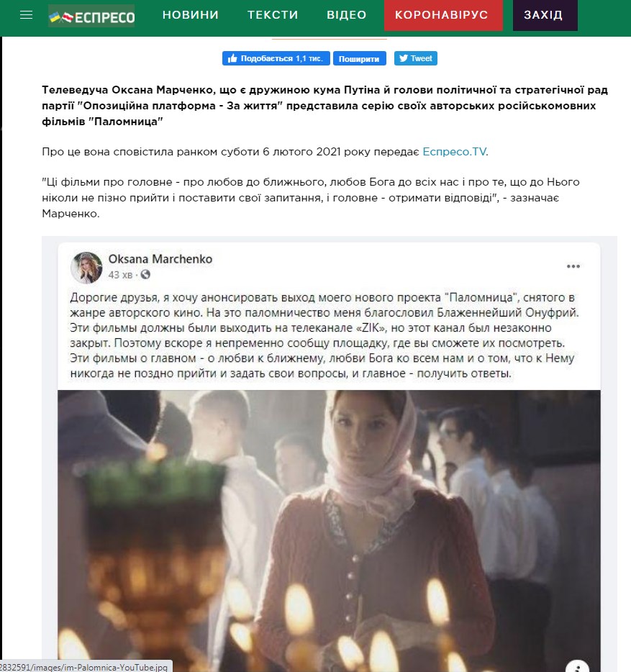Open the Oksana Marchenko profile name link
631x672 pixels.
(x=160, y=259)
